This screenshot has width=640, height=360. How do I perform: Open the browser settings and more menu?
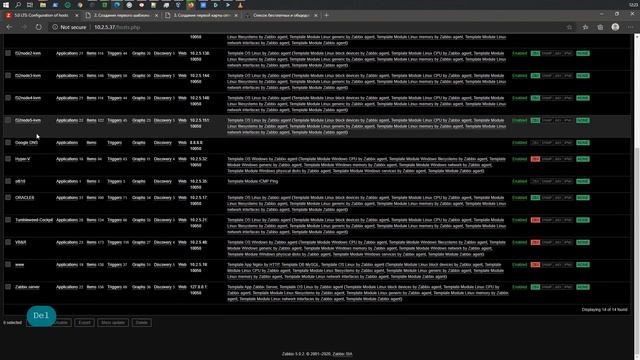coord(631,27)
